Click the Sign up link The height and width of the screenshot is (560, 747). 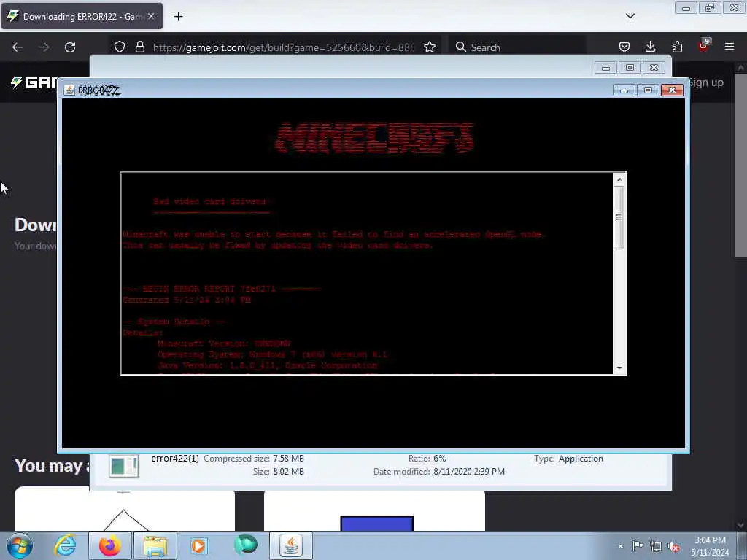point(706,82)
